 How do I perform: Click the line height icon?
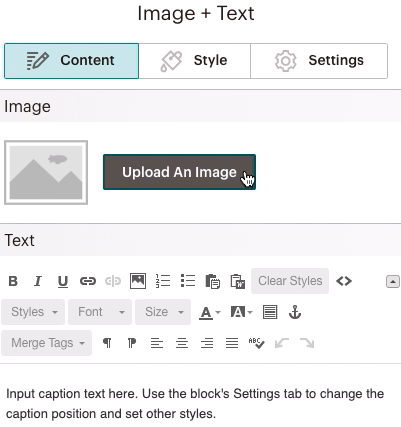(270, 312)
